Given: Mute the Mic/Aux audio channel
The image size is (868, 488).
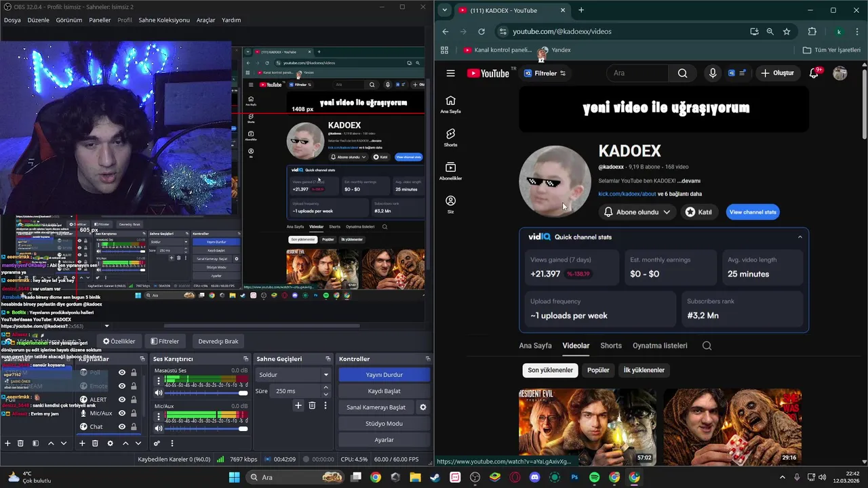Looking at the screenshot, I should coord(158,428).
